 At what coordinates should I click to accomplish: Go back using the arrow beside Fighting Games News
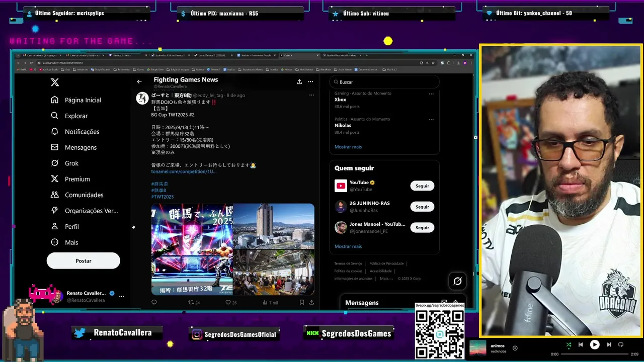point(139,82)
